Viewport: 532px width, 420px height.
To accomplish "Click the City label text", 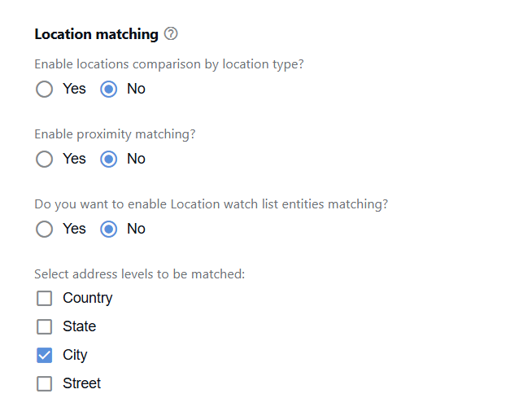I will 75,356.
